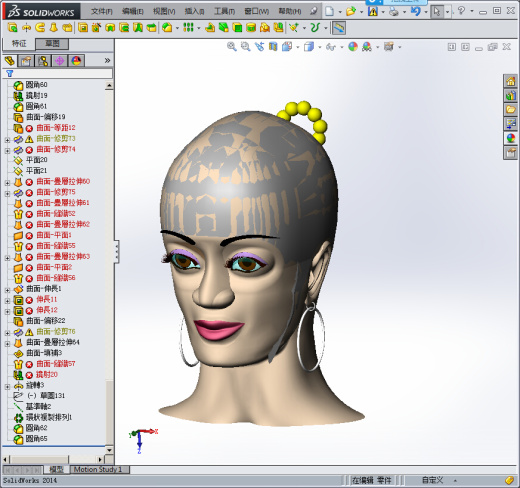Expand the 曲面-修剪73 tree node
This screenshot has width=520, height=488.
pos(7,139)
